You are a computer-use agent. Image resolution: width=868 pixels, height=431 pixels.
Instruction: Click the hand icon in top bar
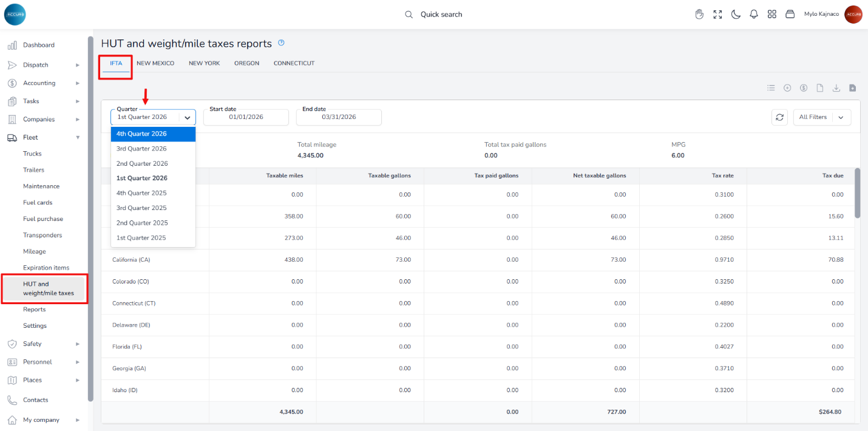(x=699, y=15)
